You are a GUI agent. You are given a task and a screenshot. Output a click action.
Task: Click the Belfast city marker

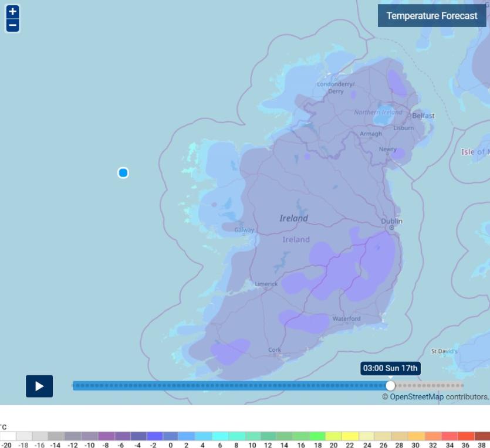tap(410, 116)
